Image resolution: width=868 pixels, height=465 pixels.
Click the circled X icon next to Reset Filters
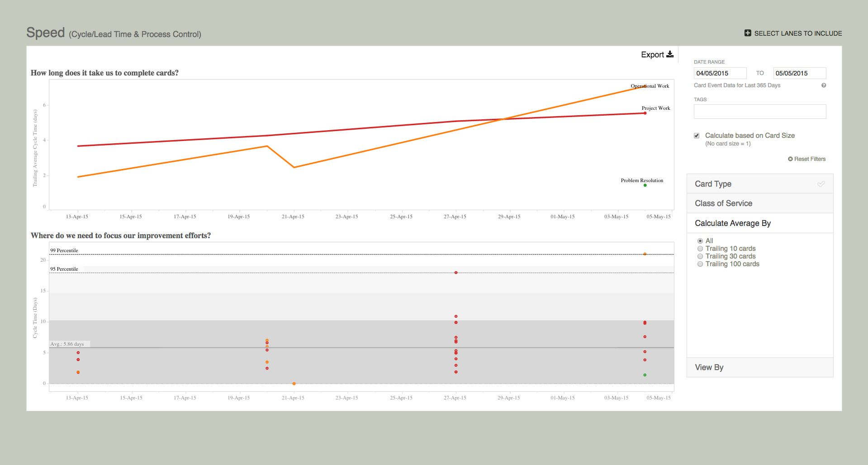[790, 159]
